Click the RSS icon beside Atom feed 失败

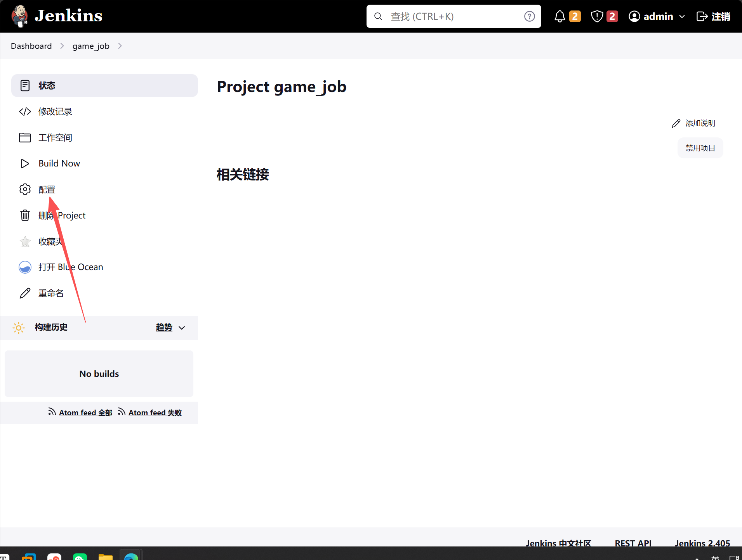click(x=122, y=412)
